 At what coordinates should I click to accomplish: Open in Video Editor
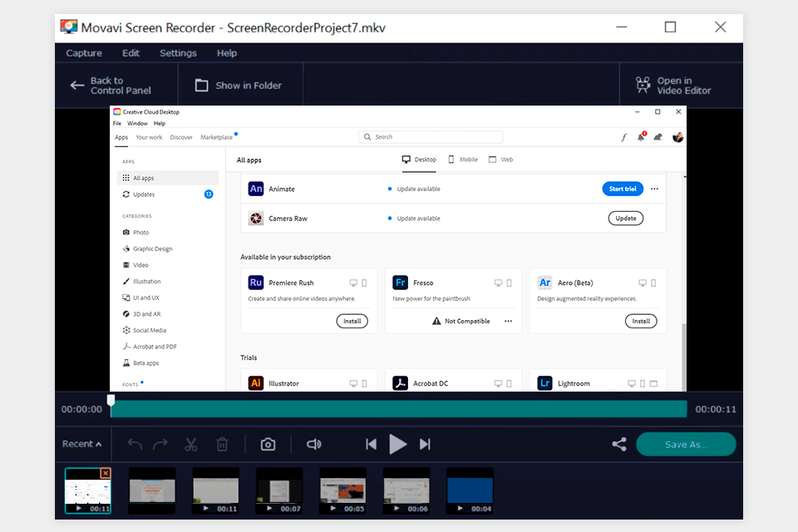[673, 86]
